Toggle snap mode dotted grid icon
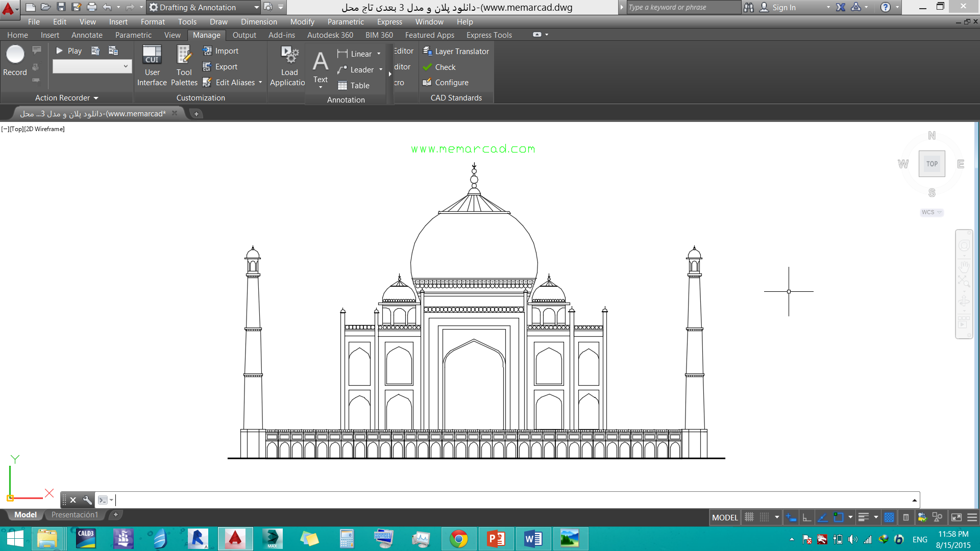Screen dimensions: 980x551 click(764, 517)
